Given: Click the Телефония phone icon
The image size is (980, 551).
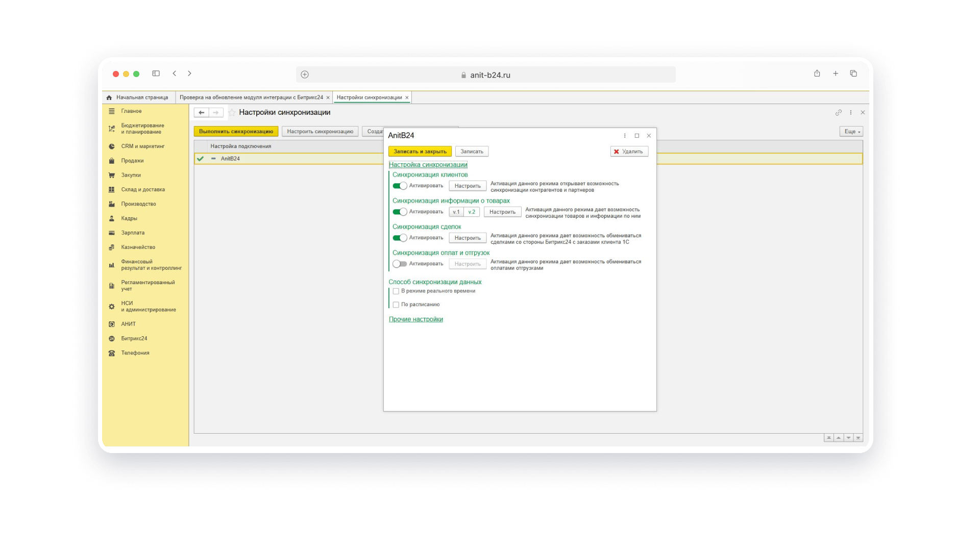Looking at the screenshot, I should pos(112,353).
